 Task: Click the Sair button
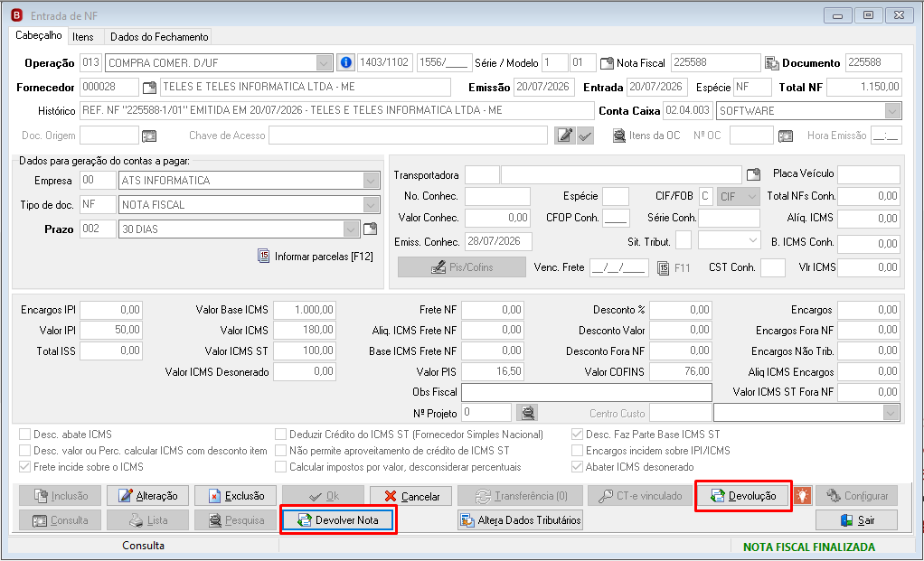tap(857, 519)
